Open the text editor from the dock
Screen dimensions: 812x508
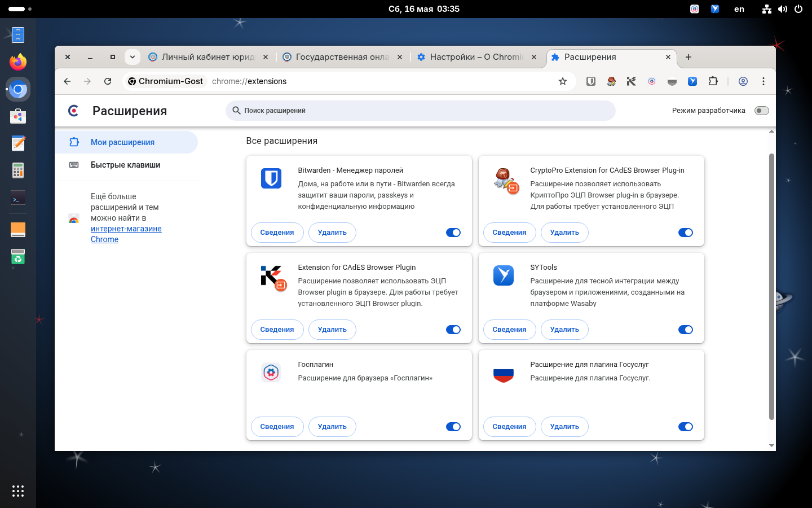[x=18, y=143]
